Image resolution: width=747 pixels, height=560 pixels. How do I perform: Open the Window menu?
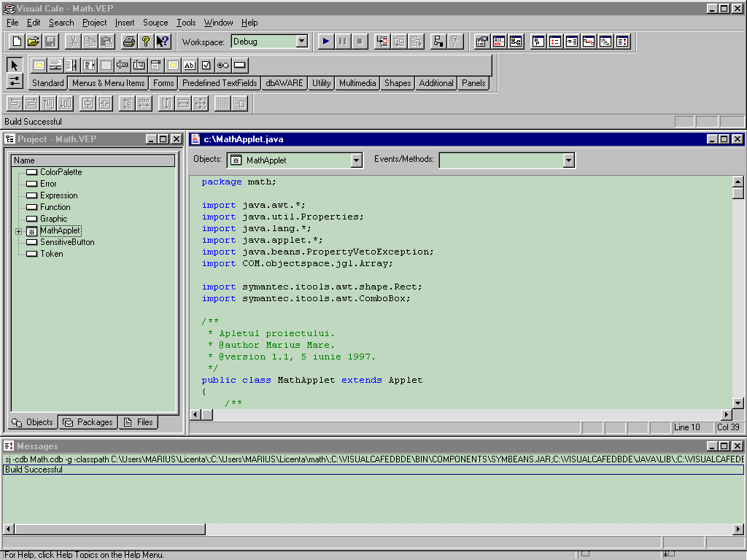click(x=218, y=23)
